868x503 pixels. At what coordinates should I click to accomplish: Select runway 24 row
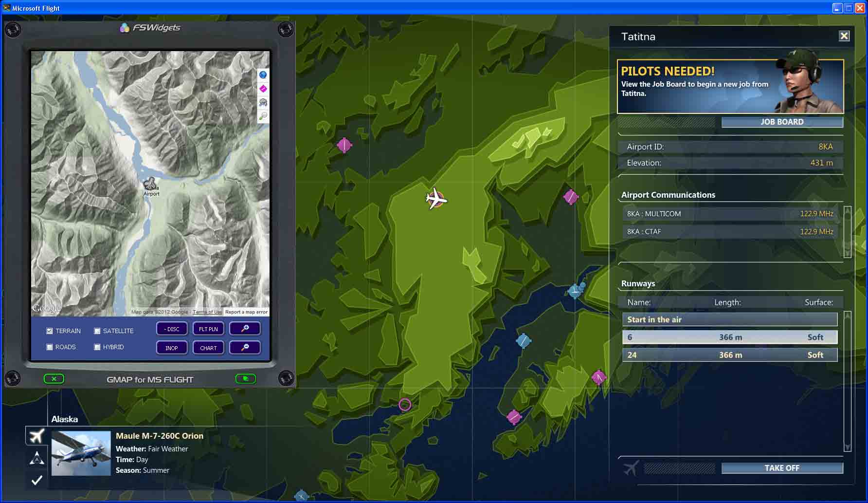[x=730, y=355]
